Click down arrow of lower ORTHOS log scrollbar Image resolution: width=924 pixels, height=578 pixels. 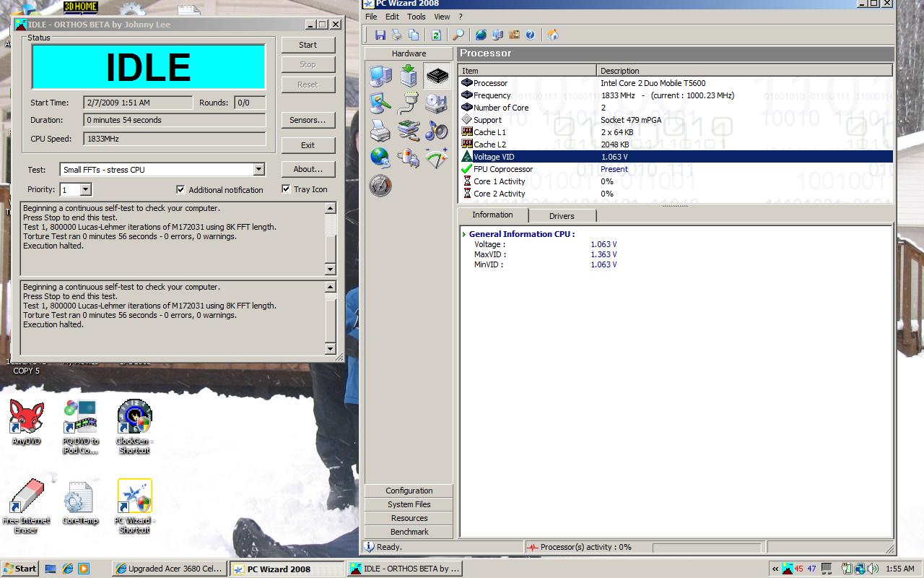(331, 349)
